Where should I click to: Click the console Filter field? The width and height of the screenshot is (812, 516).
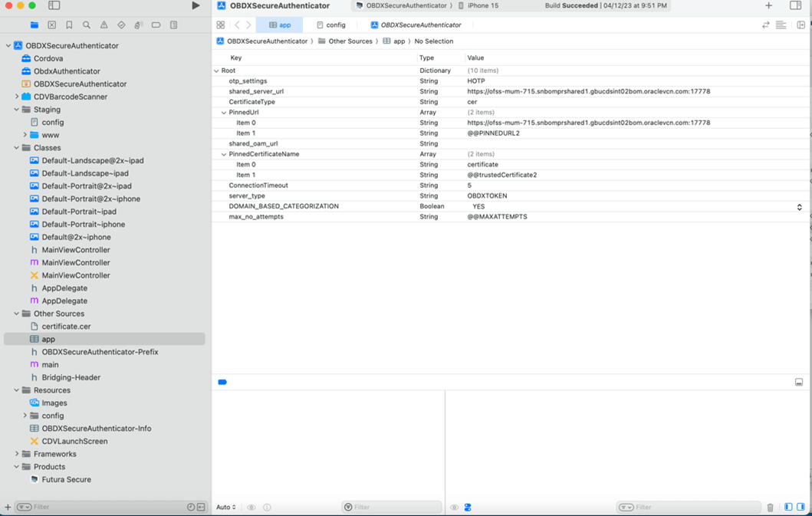[x=689, y=508]
